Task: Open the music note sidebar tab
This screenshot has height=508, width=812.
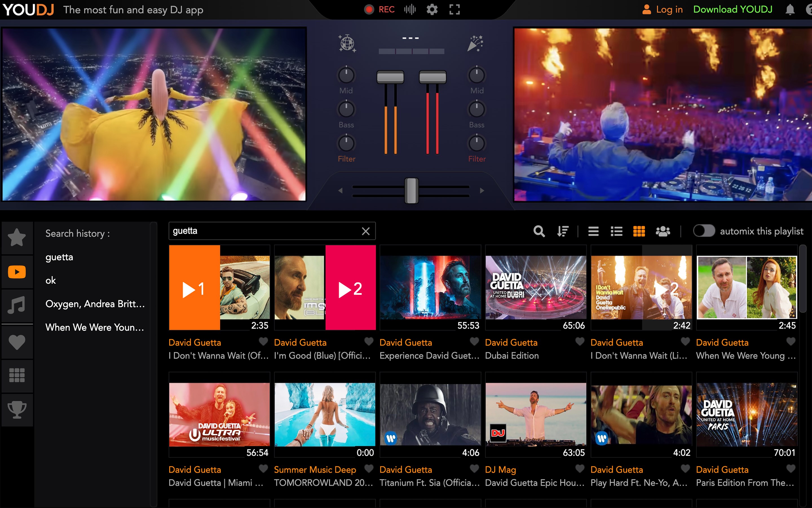Action: (17, 306)
